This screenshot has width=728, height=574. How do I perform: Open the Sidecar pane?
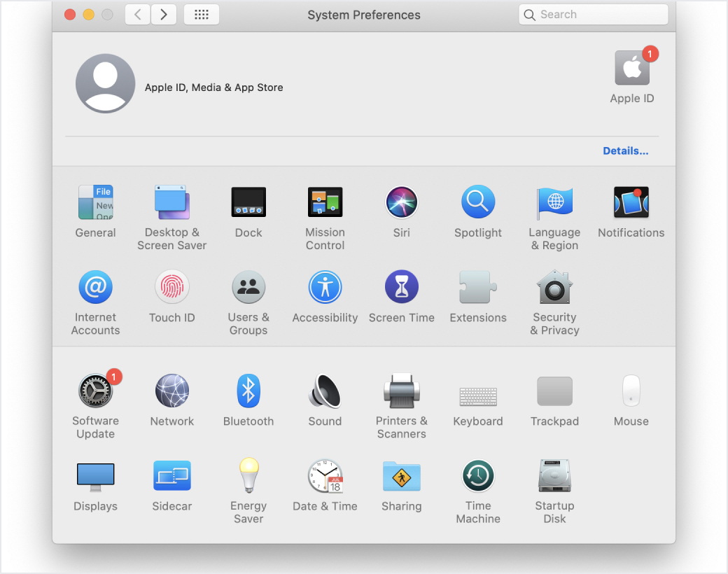click(171, 477)
